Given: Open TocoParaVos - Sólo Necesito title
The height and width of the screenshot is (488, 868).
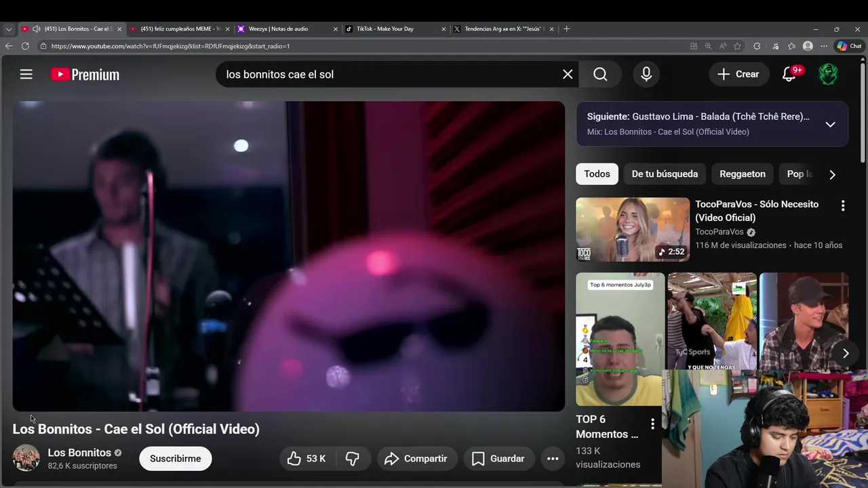Looking at the screenshot, I should (x=757, y=211).
